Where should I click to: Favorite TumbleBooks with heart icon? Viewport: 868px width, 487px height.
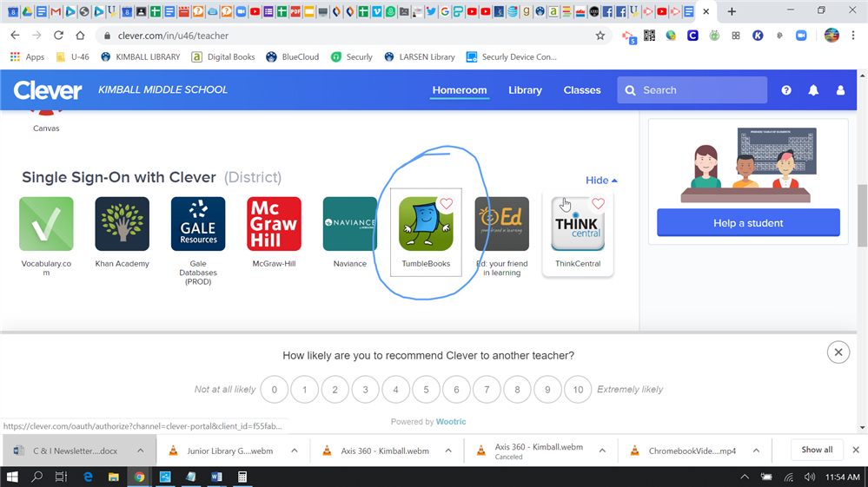click(447, 204)
